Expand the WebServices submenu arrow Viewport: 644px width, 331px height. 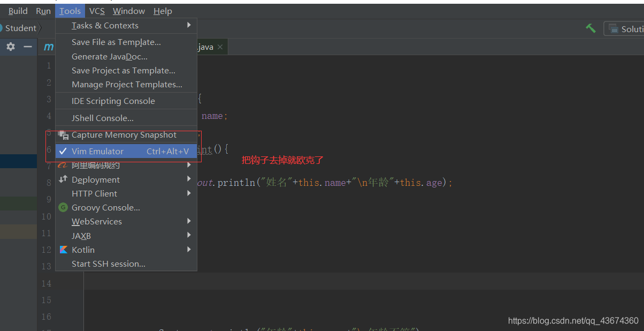coord(189,221)
